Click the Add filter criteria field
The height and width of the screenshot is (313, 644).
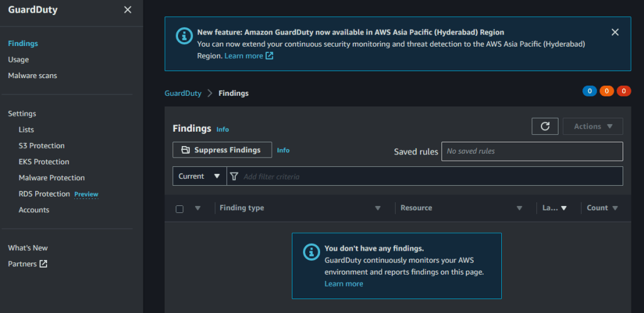pos(428,176)
